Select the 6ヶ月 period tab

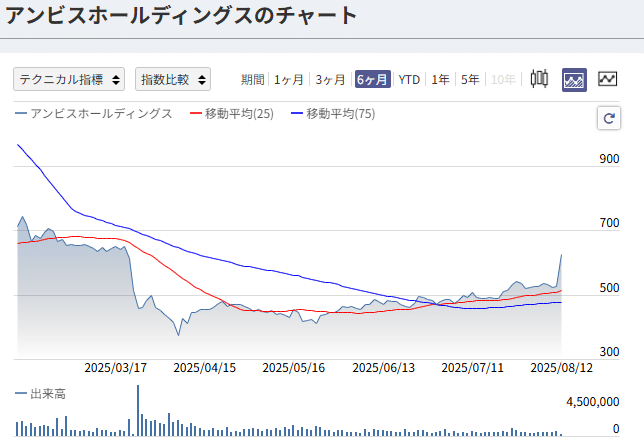coord(373,79)
